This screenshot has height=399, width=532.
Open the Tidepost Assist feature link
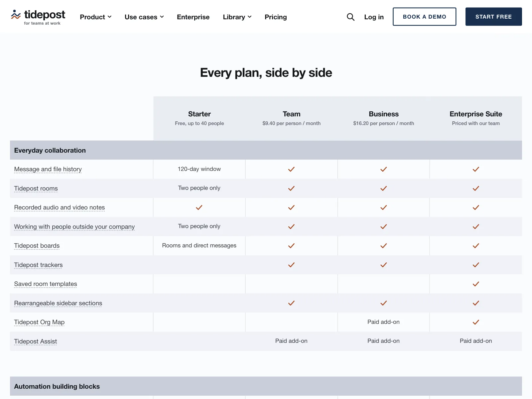click(36, 341)
